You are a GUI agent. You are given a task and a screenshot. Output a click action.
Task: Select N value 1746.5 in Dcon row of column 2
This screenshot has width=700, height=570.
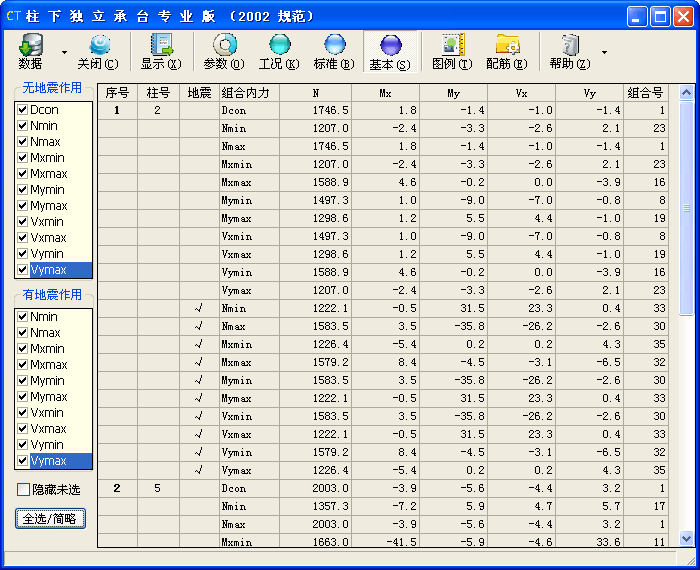tap(316, 110)
